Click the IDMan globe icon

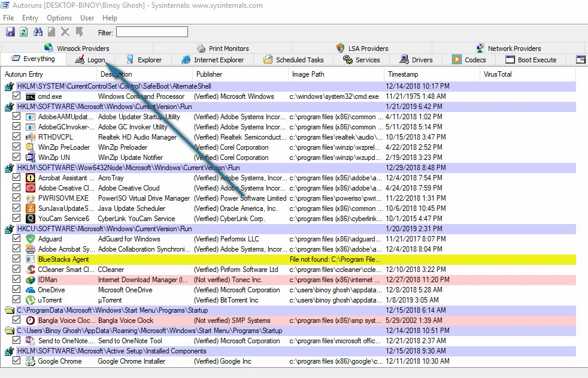[31, 280]
